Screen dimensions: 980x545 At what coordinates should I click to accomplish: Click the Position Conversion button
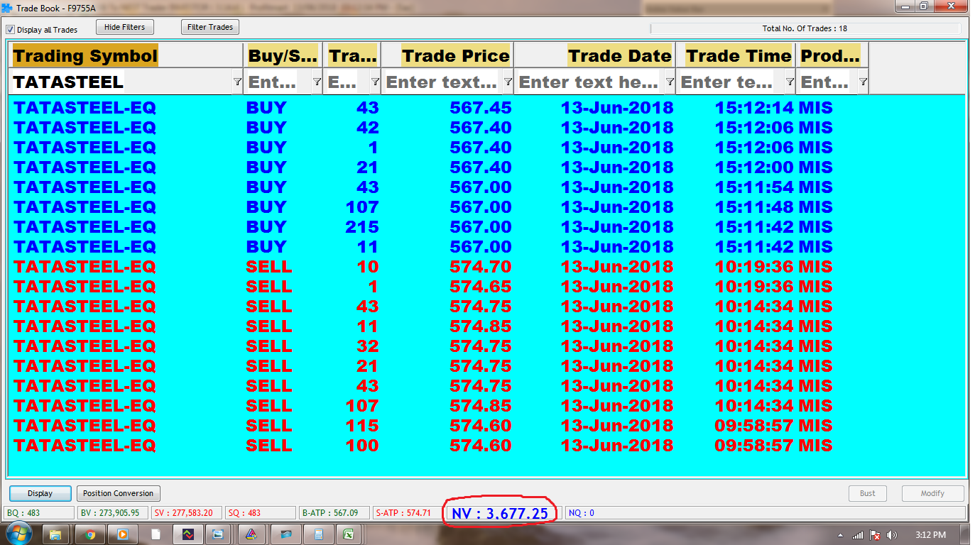(118, 493)
